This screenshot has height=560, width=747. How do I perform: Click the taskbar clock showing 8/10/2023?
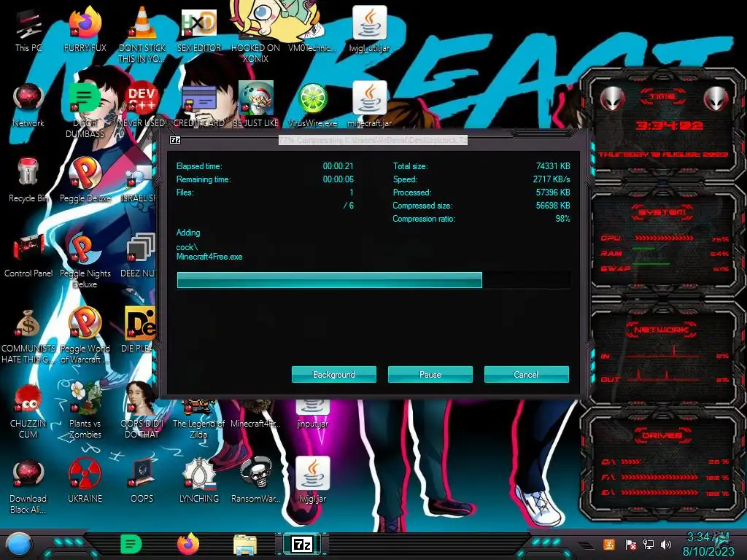pos(708,544)
